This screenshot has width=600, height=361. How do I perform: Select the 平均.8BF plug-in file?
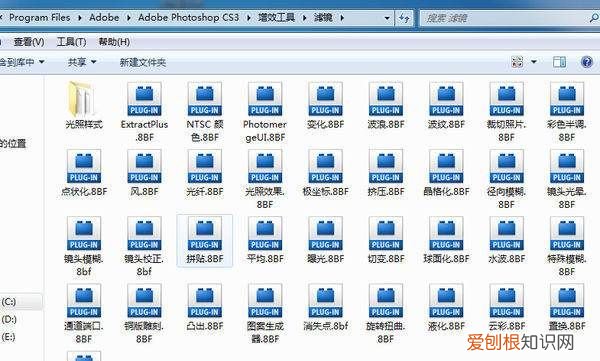click(265, 240)
